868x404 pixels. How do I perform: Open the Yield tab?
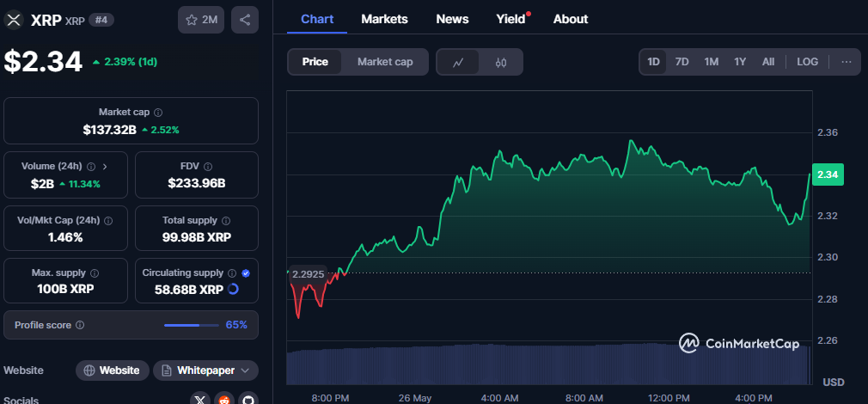point(511,19)
